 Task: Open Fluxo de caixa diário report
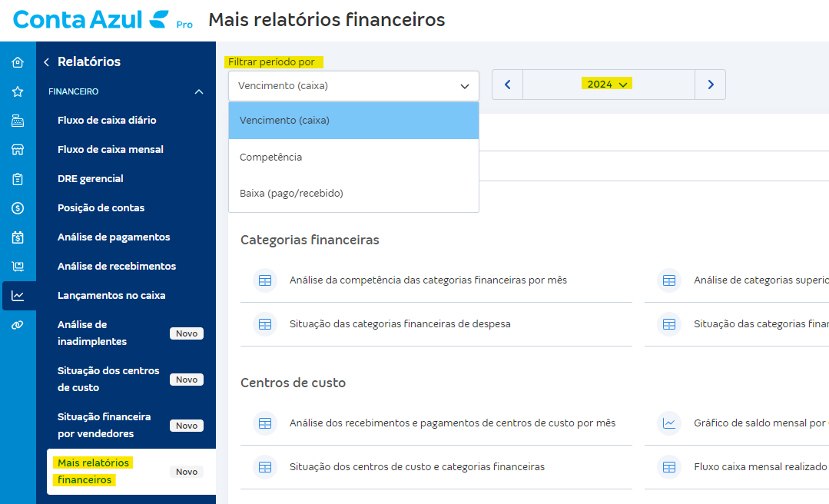pyautogui.click(x=107, y=120)
